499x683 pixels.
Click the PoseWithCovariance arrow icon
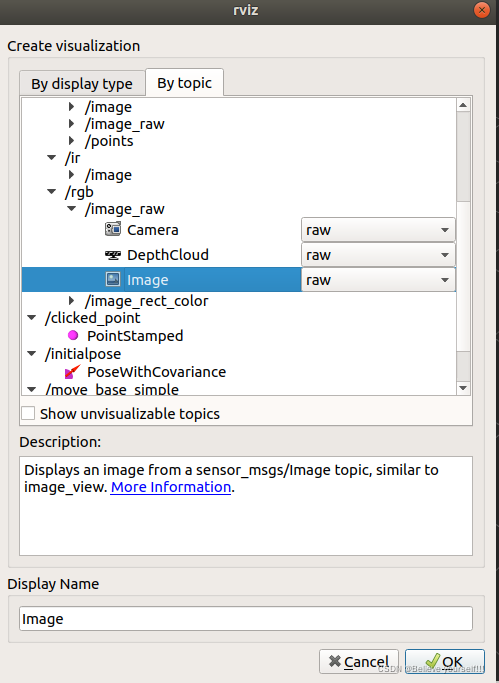[x=73, y=372]
